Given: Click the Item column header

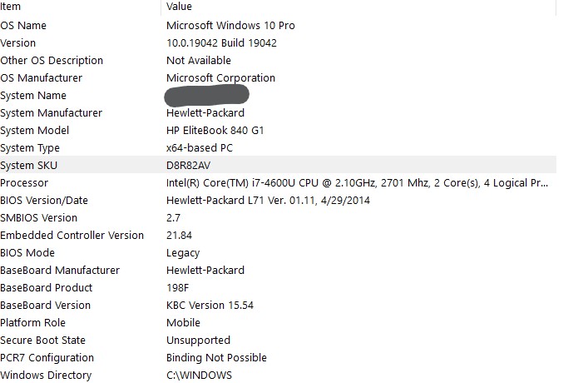Looking at the screenshot, I should (80, 7).
